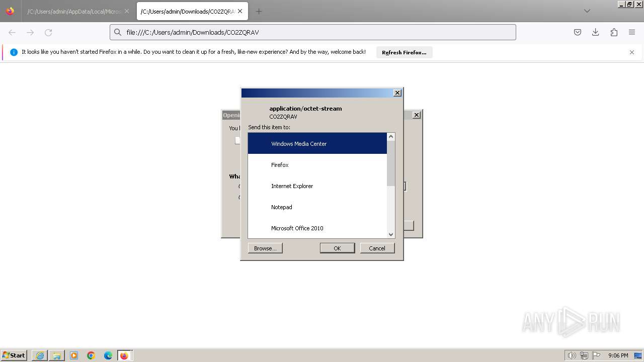Cancel the application chooser dialog
Image resolution: width=644 pixels, height=362 pixels.
tap(377, 248)
